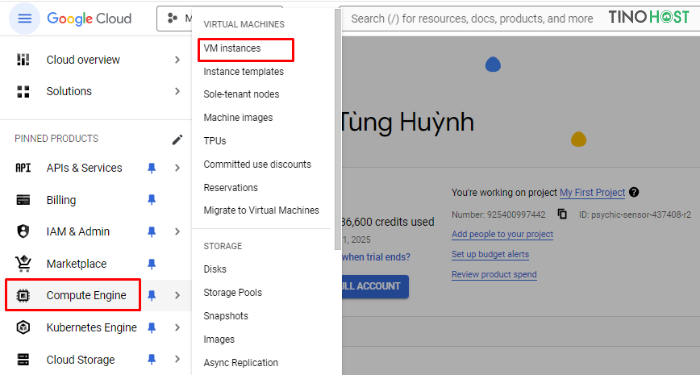This screenshot has width=700, height=375.
Task: Open Disks under Storage
Action: click(215, 269)
